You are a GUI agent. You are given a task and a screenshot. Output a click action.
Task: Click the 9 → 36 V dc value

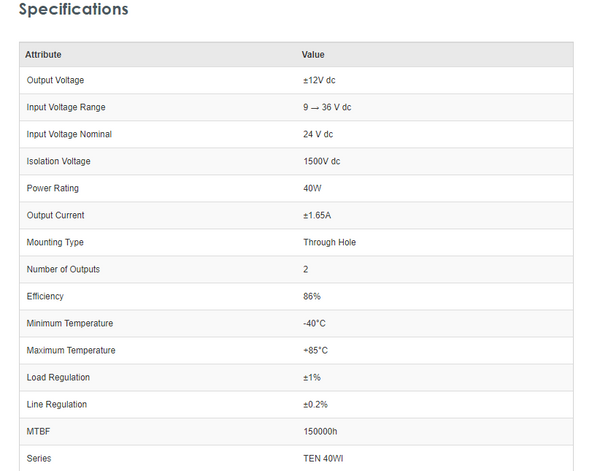327,107
